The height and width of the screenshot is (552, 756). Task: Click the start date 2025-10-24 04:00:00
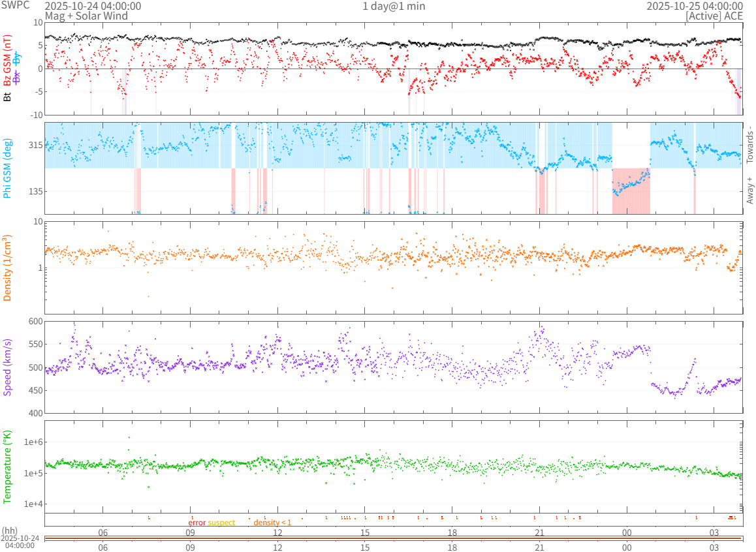(x=93, y=6)
